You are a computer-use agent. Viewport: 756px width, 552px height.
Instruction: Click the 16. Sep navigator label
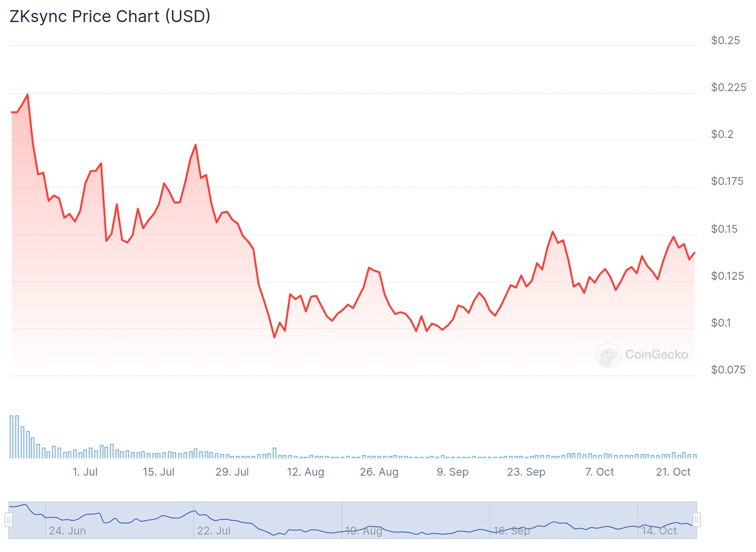tap(511, 531)
